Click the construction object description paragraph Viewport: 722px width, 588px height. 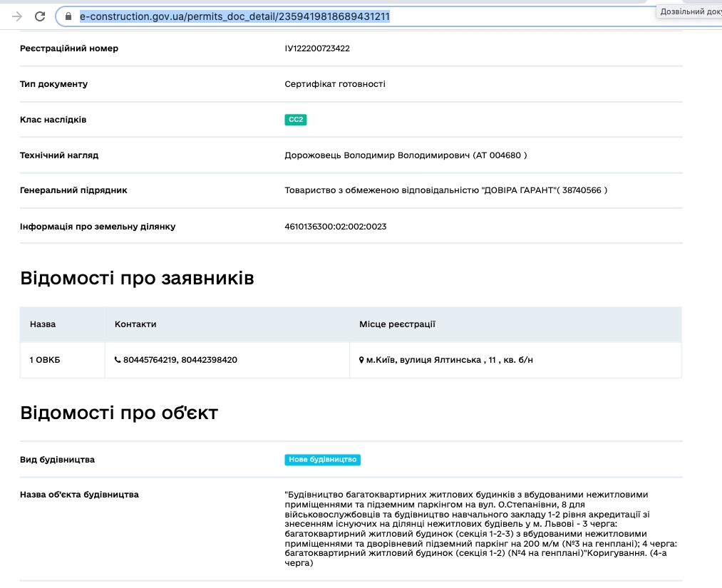point(480,529)
